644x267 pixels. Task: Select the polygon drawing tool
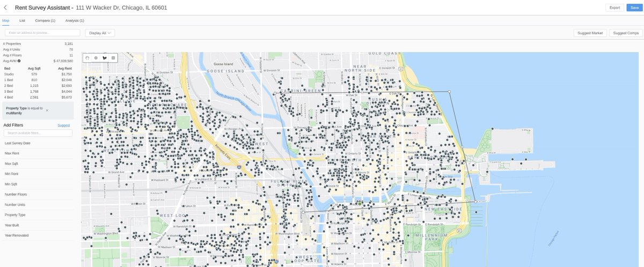click(105, 57)
